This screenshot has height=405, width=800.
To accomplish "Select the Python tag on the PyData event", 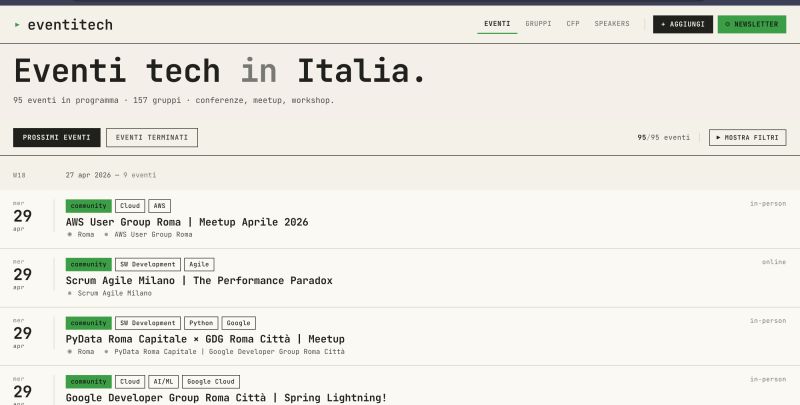I will pos(203,323).
